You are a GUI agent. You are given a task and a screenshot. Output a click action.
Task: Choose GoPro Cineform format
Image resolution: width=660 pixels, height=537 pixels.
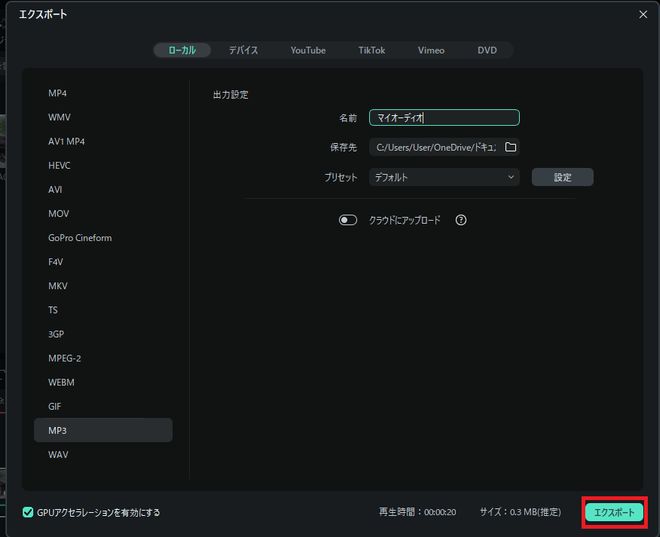tap(80, 238)
